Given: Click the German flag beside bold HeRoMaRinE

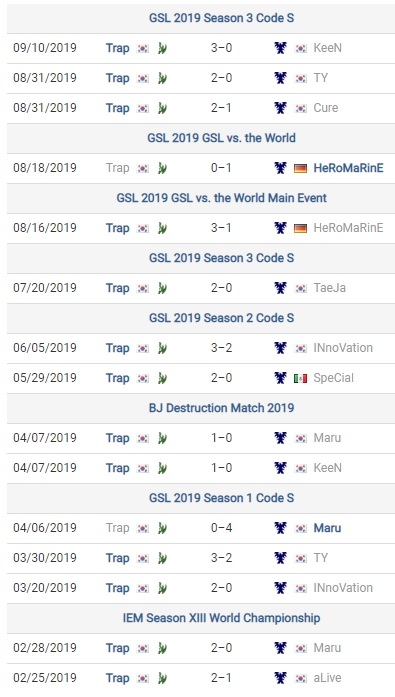Looking at the screenshot, I should point(301,168).
